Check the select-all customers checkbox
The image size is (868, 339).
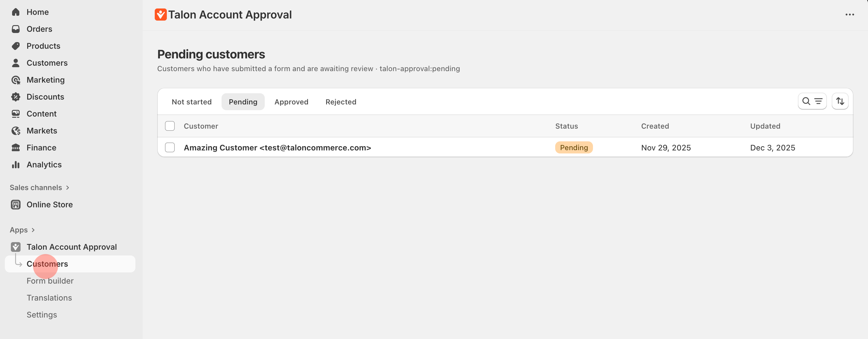[x=170, y=126]
